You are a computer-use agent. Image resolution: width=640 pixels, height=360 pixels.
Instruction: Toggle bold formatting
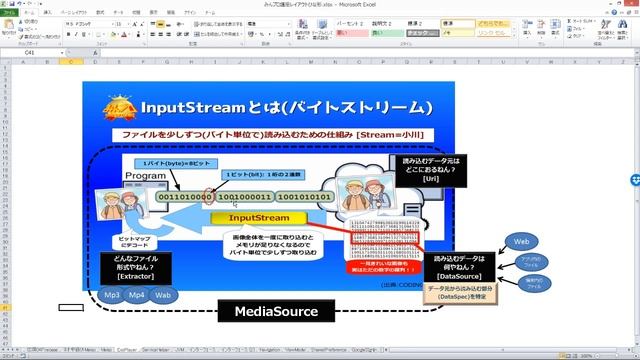(69, 35)
